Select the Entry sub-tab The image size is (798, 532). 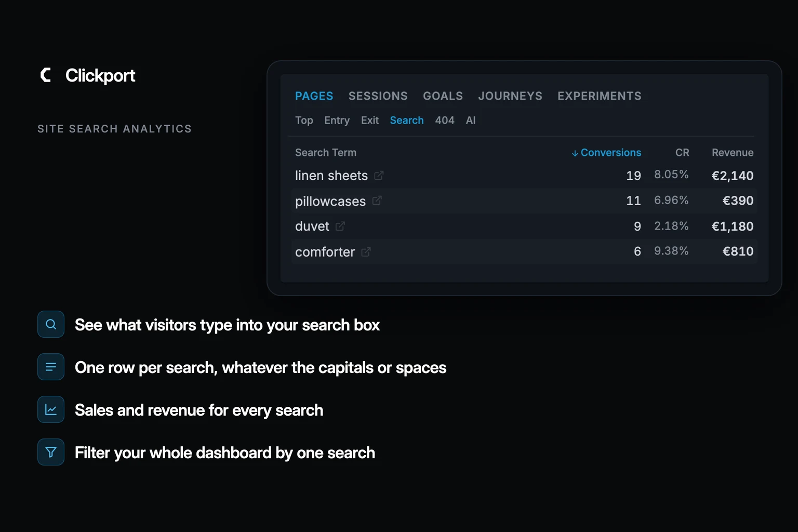337,121
